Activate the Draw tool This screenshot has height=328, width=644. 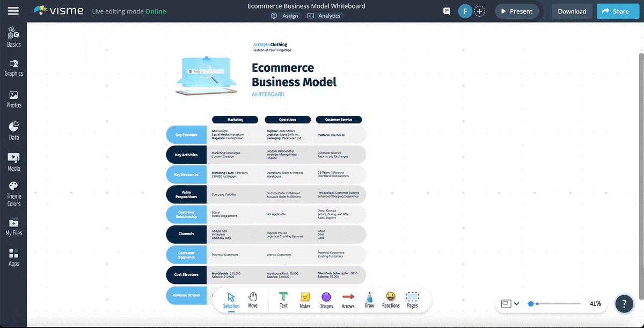click(x=369, y=300)
